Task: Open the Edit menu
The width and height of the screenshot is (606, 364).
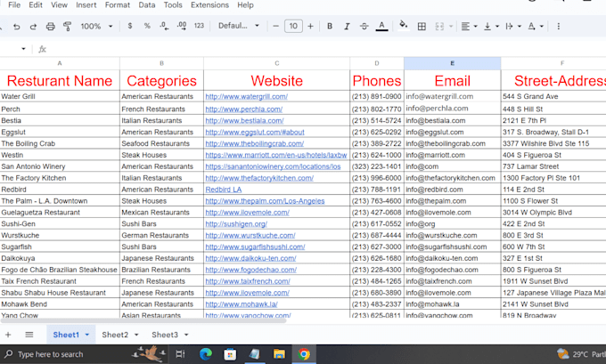Action: 36,5
